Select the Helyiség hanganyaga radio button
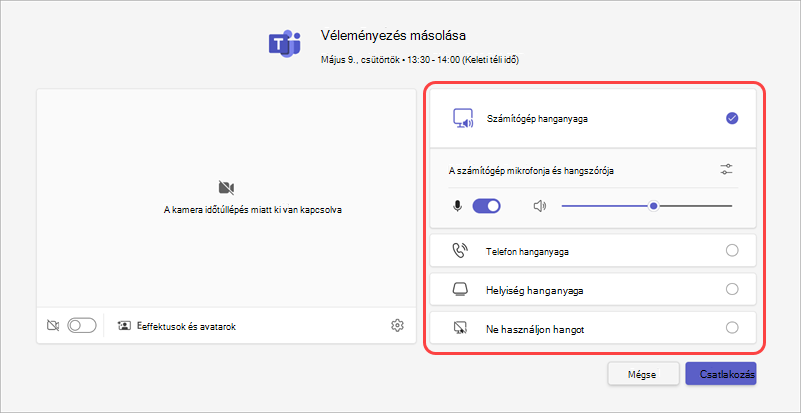This screenshot has height=413, width=801. pos(732,289)
